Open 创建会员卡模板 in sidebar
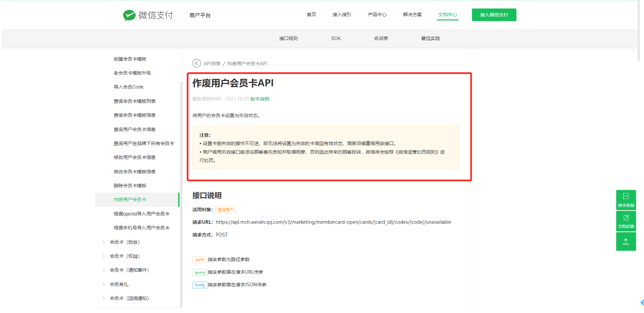The height and width of the screenshot is (313, 644). 130,59
